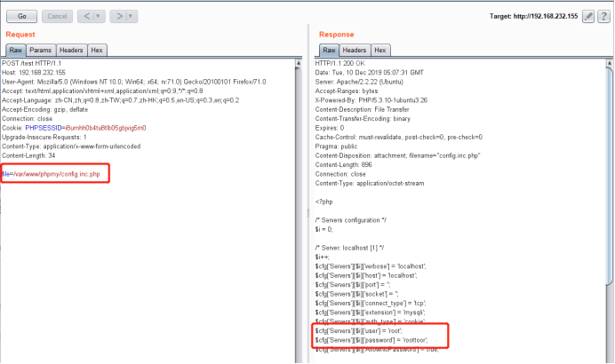Click the Request panel heading
Viewport: 615px width, 364px height.
tap(20, 35)
